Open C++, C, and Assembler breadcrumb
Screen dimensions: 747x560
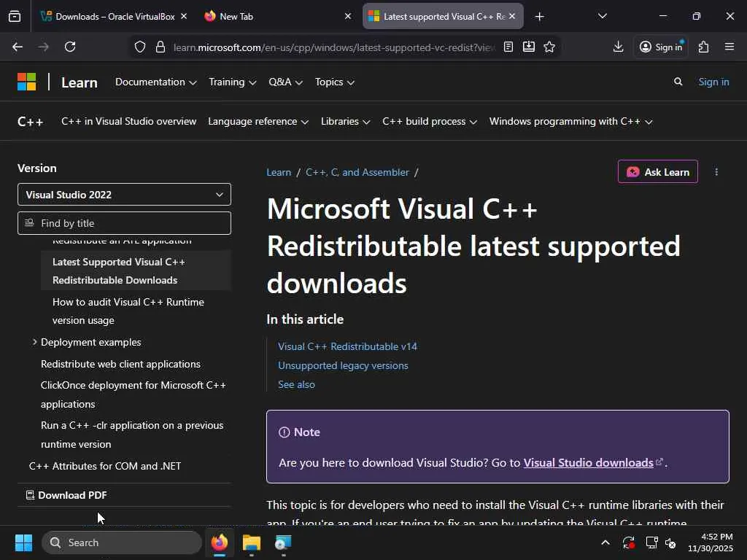(x=357, y=172)
